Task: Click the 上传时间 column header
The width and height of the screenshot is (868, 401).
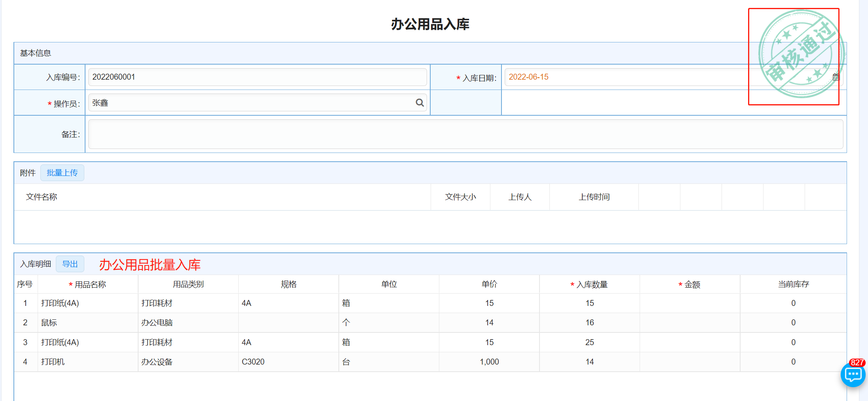Action: 594,197
